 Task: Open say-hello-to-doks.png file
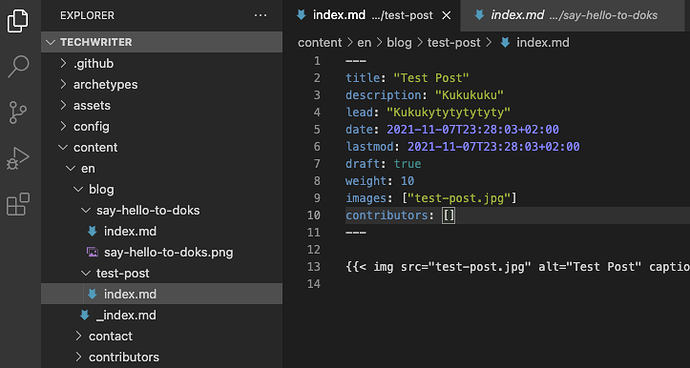161,252
